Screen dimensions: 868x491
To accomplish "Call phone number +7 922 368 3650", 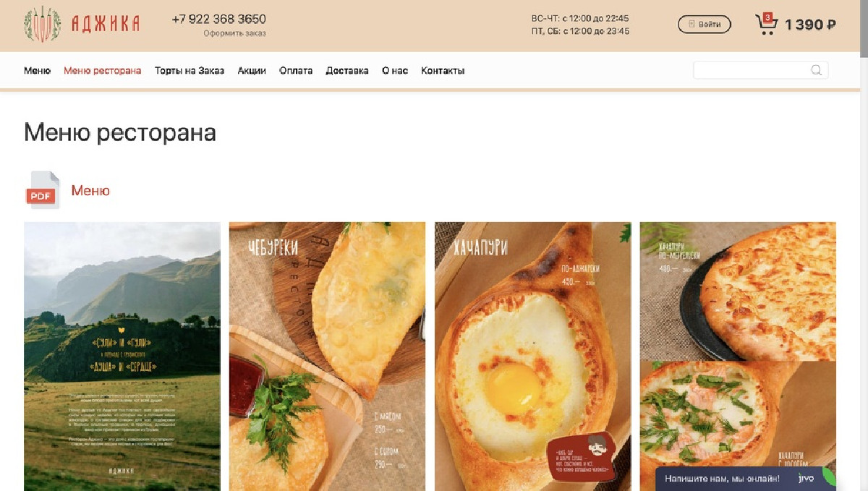I will coord(218,19).
